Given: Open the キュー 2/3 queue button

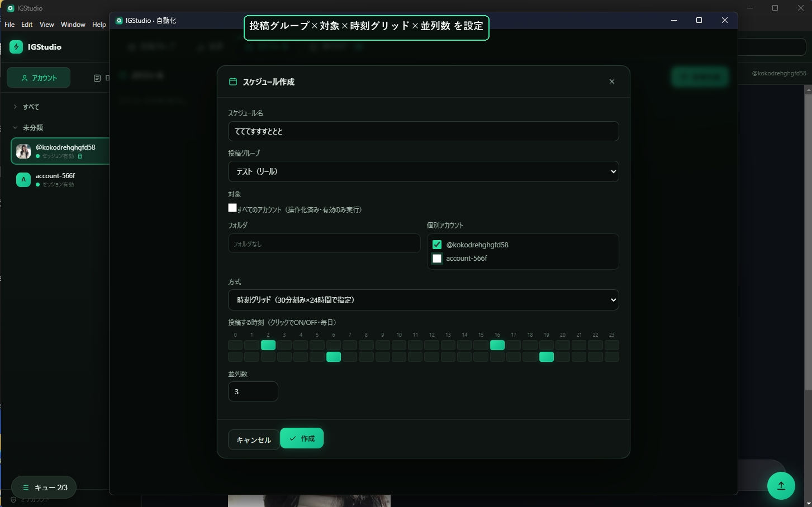Looking at the screenshot, I should point(44,487).
